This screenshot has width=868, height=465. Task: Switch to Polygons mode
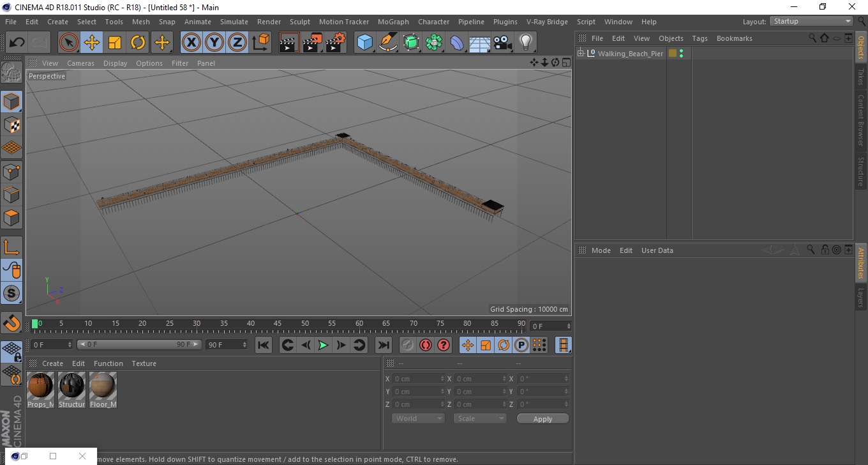(11, 217)
